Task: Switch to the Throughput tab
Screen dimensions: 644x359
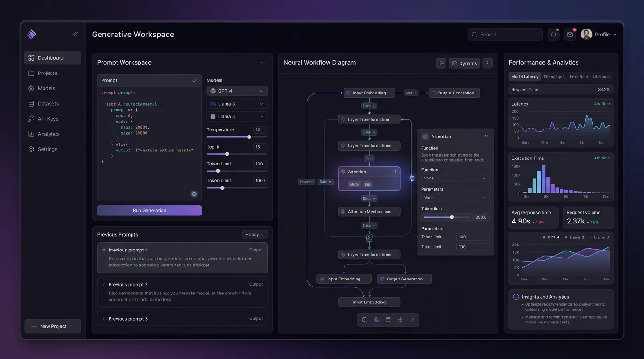Action: 554,77
